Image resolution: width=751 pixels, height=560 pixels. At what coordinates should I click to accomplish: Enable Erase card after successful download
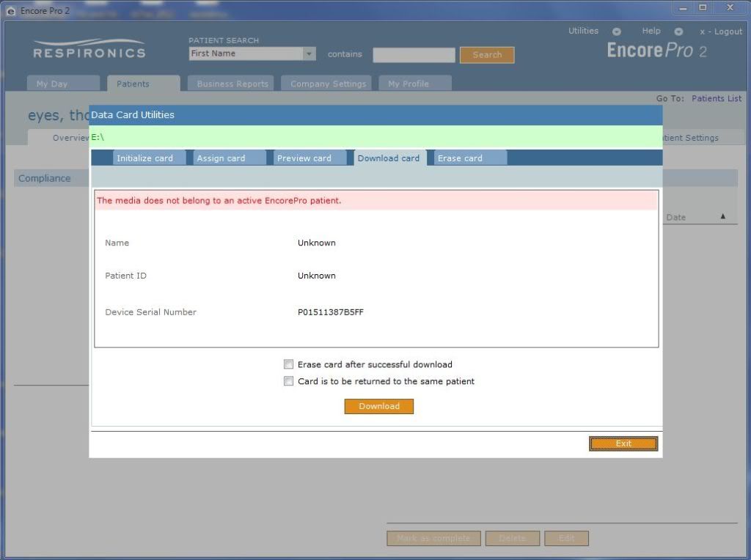[x=288, y=364]
